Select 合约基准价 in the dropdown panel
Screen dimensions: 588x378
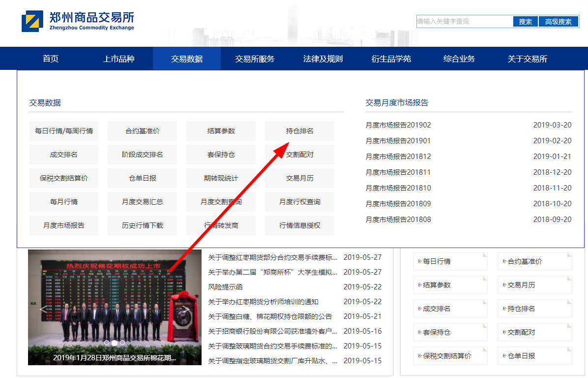[142, 131]
